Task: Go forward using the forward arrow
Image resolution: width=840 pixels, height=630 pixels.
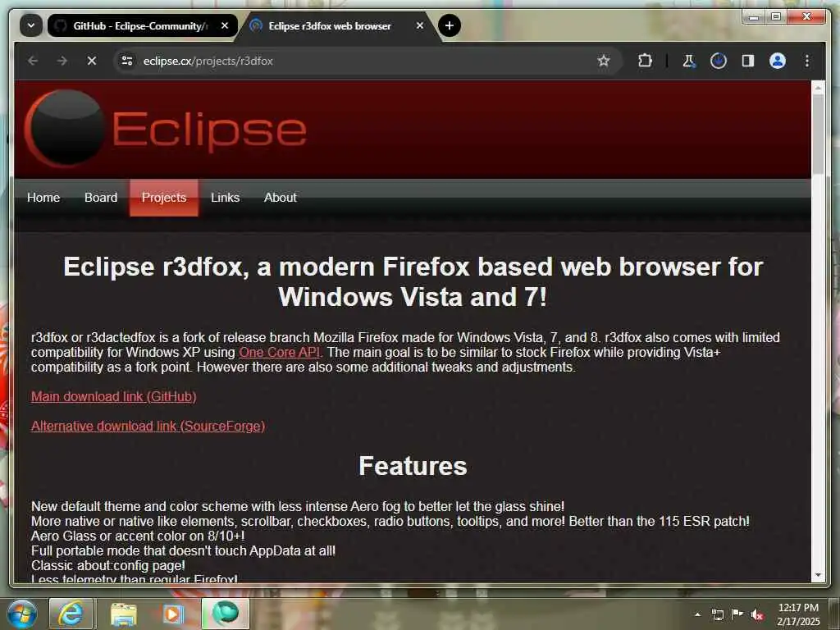Action: (x=62, y=61)
